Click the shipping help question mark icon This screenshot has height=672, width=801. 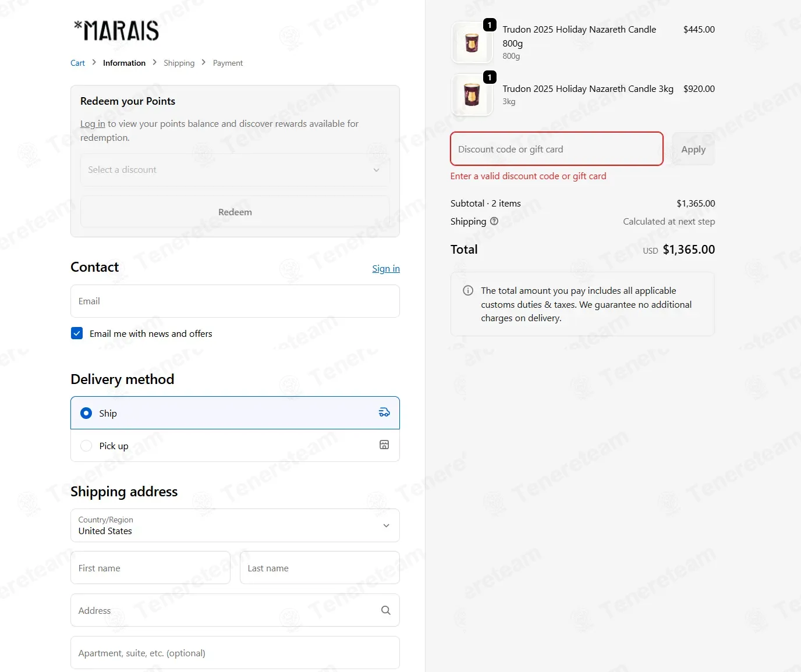coord(494,221)
